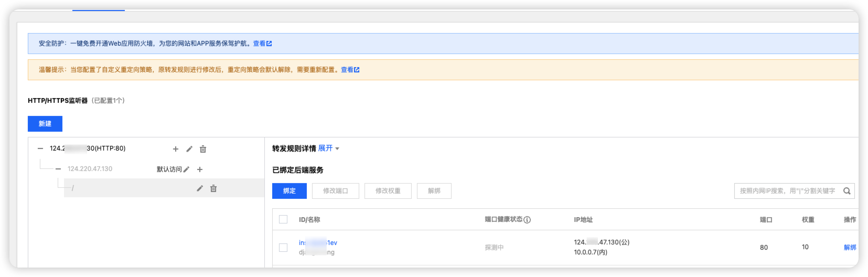
Task: Delete the HTTP:80 listener using the trash icon
Action: coord(203,149)
